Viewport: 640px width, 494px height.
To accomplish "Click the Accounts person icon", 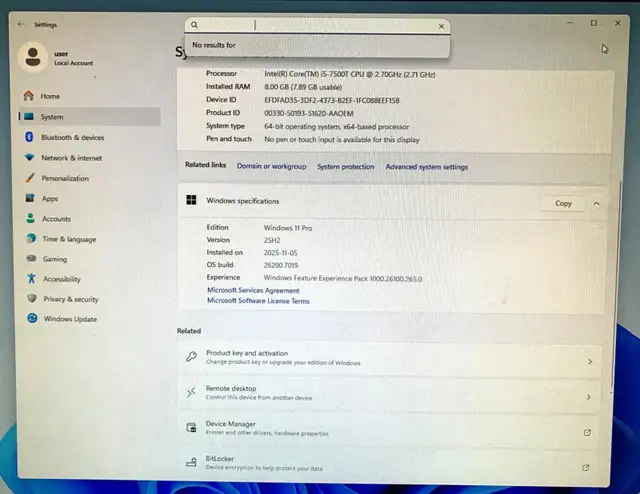I will tap(31, 218).
